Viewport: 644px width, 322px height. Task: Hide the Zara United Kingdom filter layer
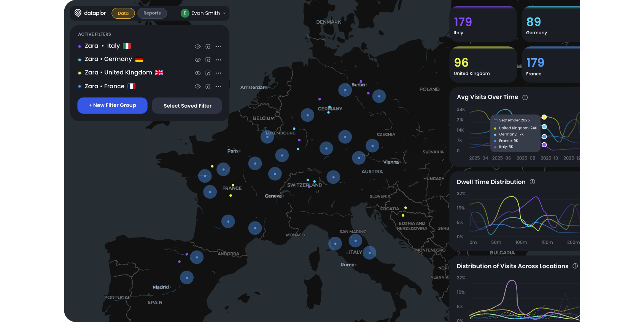coord(197,73)
